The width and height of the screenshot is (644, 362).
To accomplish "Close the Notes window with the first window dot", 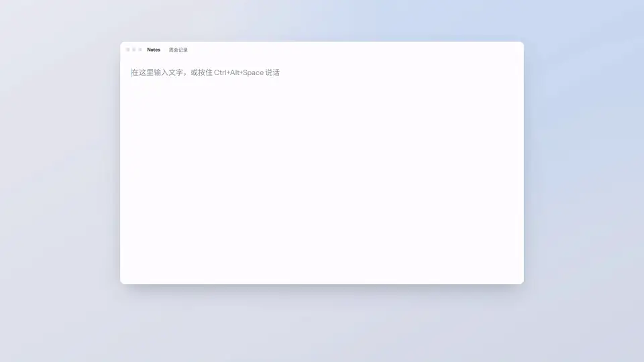I will pyautogui.click(x=127, y=50).
